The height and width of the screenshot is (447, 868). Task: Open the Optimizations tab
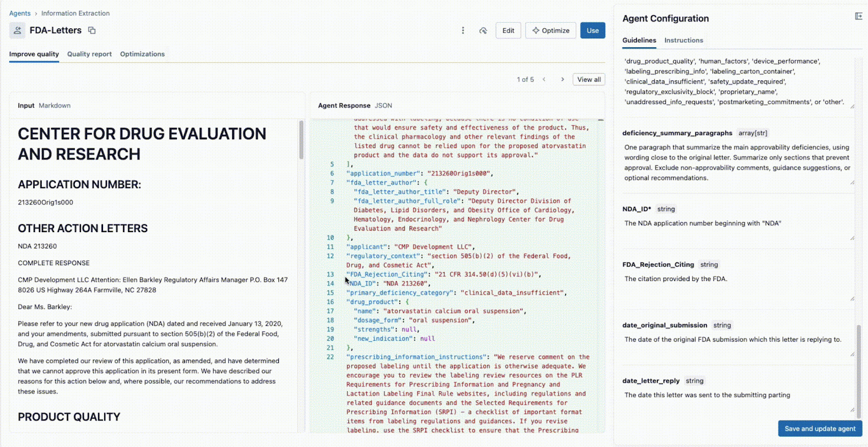pos(142,54)
